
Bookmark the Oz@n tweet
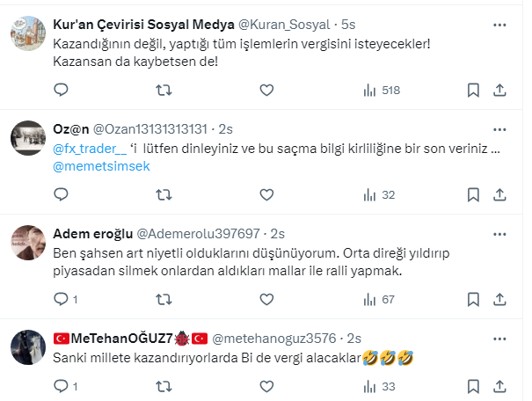[x=473, y=194]
